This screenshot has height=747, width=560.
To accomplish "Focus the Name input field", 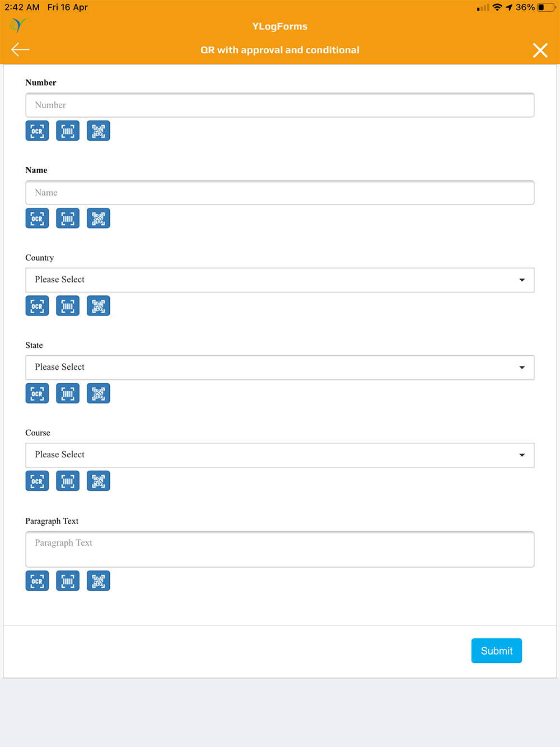I will (280, 192).
